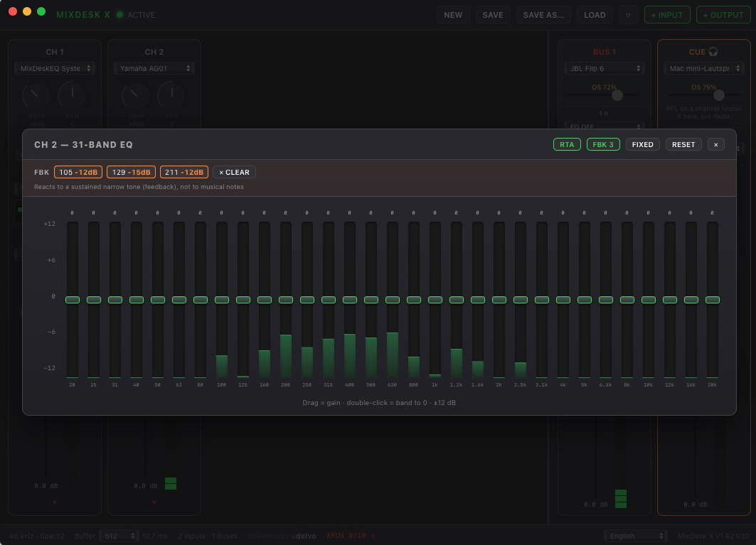Click the NEW button

tap(453, 15)
